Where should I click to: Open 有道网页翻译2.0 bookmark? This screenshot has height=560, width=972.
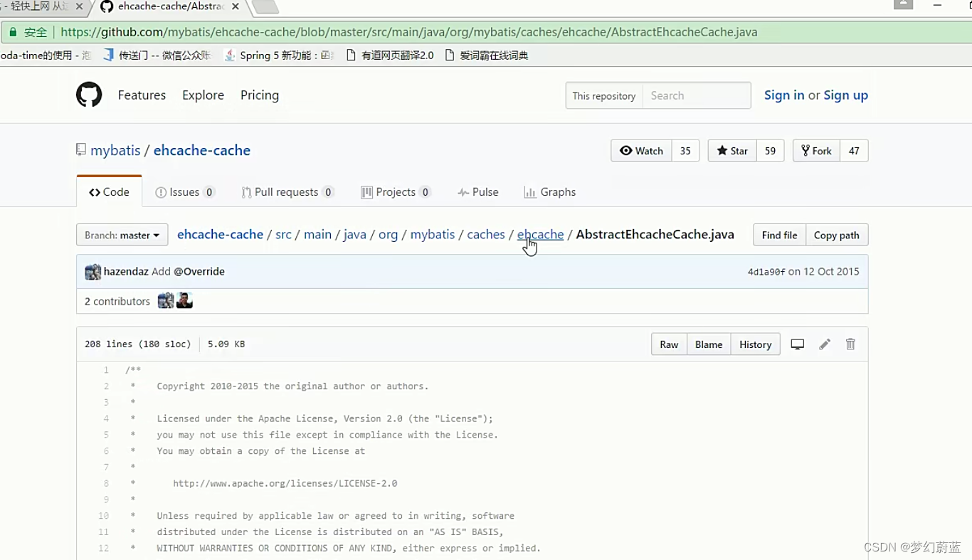click(x=390, y=55)
